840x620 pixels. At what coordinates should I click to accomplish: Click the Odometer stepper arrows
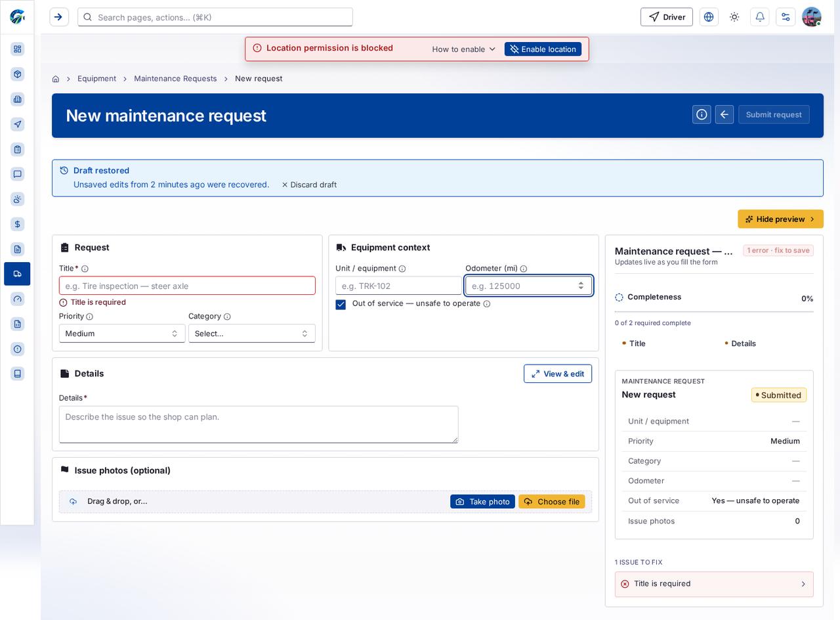click(x=581, y=286)
